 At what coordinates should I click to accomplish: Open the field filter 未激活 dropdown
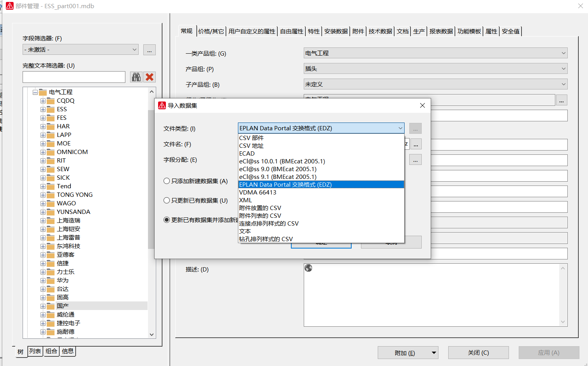(81, 50)
